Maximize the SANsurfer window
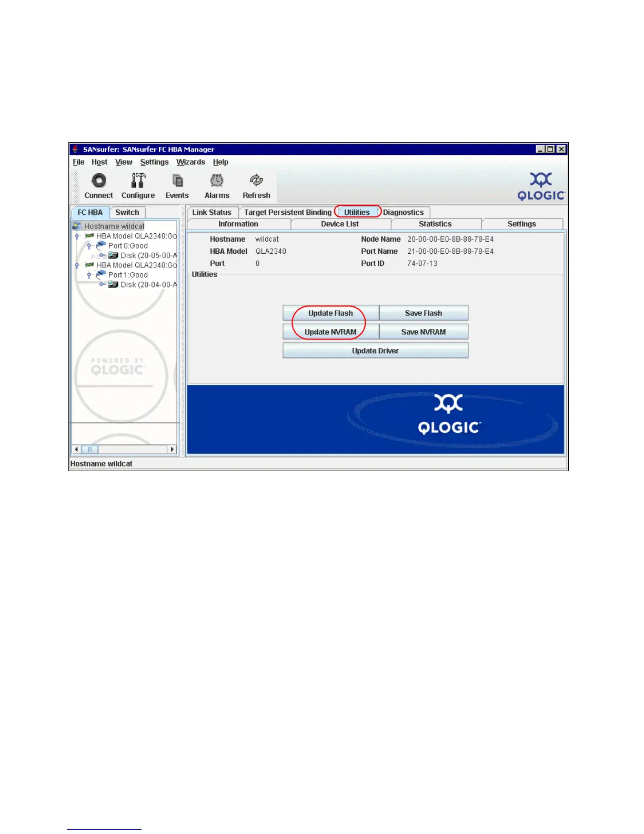Screen dimensions: 644x834 click(550, 150)
